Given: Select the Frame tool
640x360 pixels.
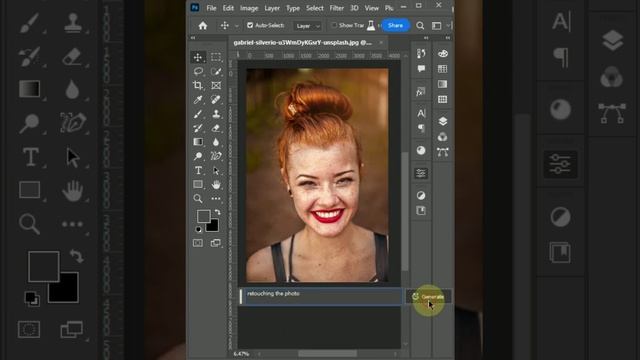Looking at the screenshot, I should coord(216,85).
